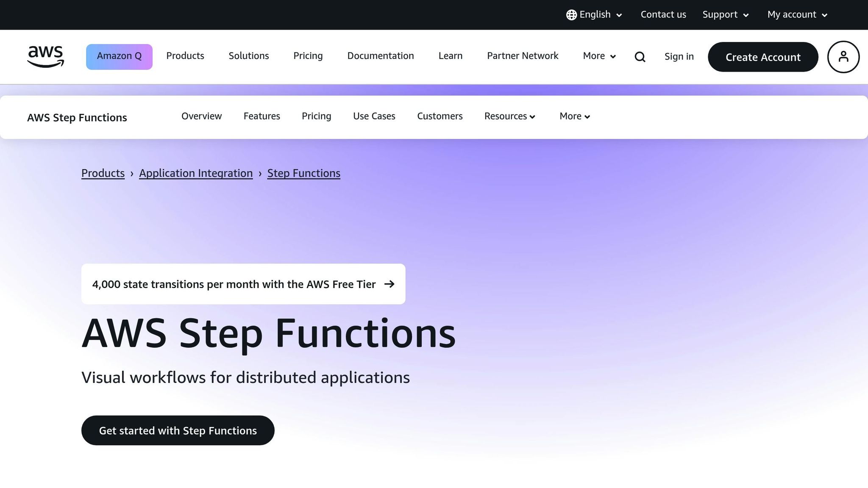
Task: Open the Products menu
Action: tap(185, 56)
